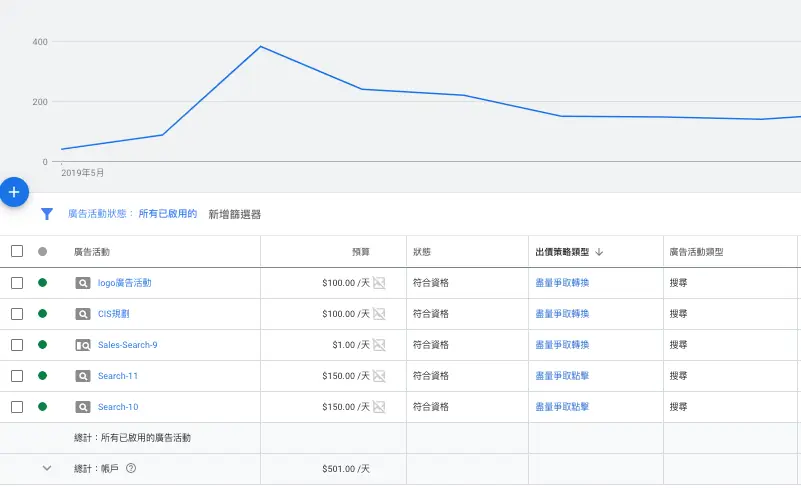Click gray status dot in table header
Screen dimensions: 801x488
pos(42,251)
